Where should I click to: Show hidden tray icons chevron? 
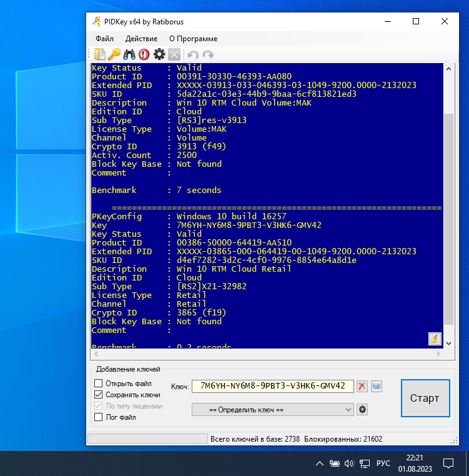tap(319, 464)
